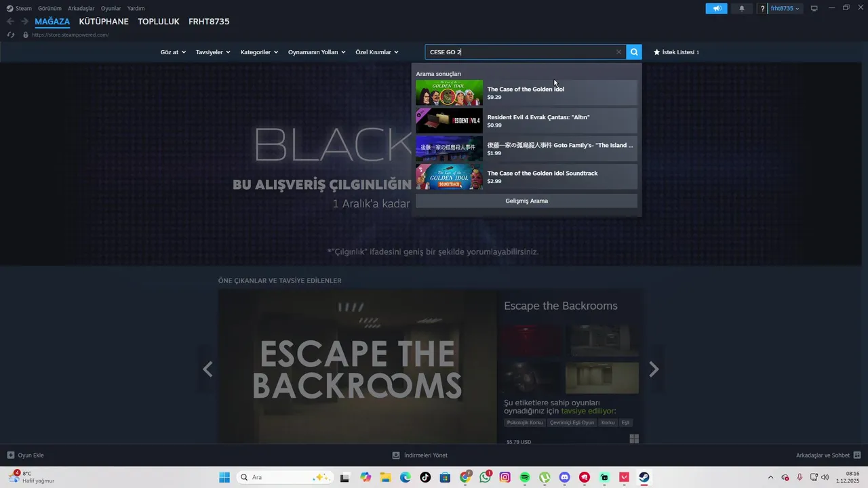This screenshot has height=488, width=868.
Task: Expand the Kategoriler dropdown
Action: click(x=259, y=52)
